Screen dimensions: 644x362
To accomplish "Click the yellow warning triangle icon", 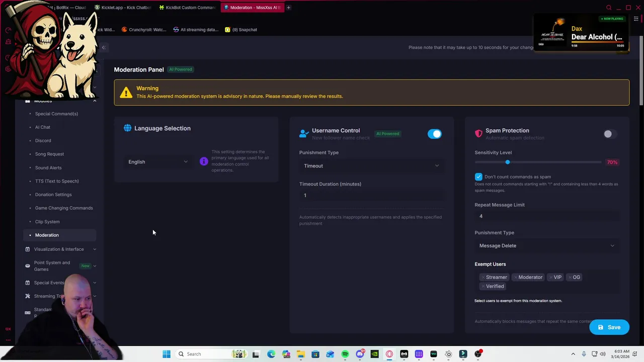I will (126, 92).
